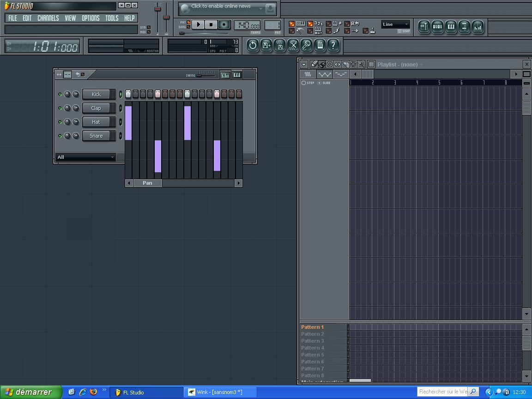The width and height of the screenshot is (532, 399).
Task: Open the FILE menu
Action: 12,18
